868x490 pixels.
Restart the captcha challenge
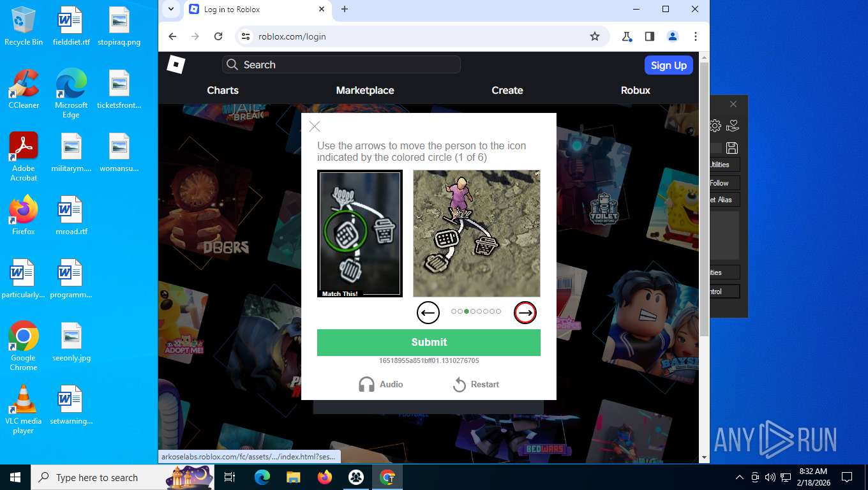pos(475,384)
